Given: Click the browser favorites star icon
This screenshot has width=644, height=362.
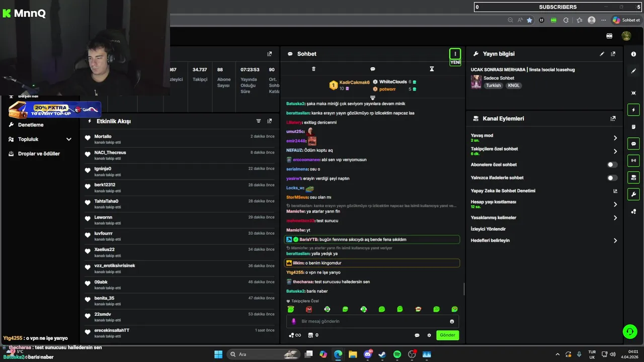Looking at the screenshot, I should coord(529,20).
